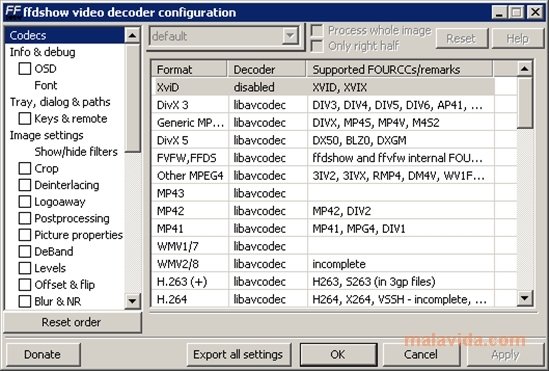Toggle DeBand checkbox
The image size is (549, 371).
point(25,251)
